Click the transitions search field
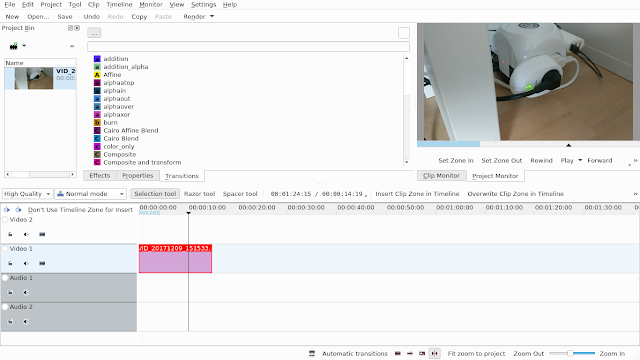The height and width of the screenshot is (360, 640). pyautogui.click(x=248, y=47)
